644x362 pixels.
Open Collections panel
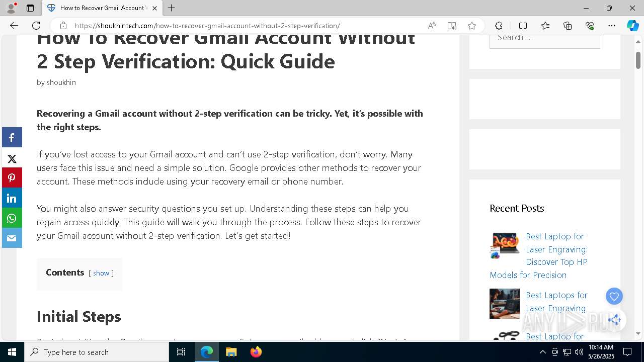click(568, 26)
